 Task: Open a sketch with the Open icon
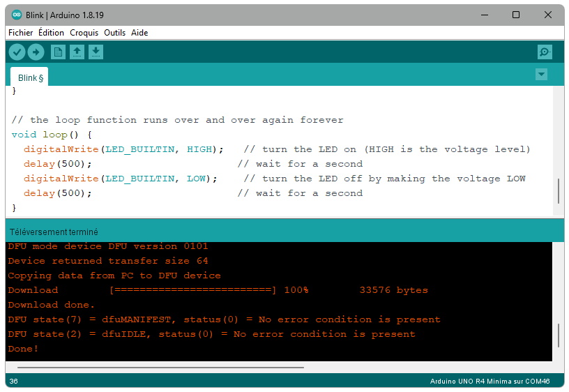77,52
